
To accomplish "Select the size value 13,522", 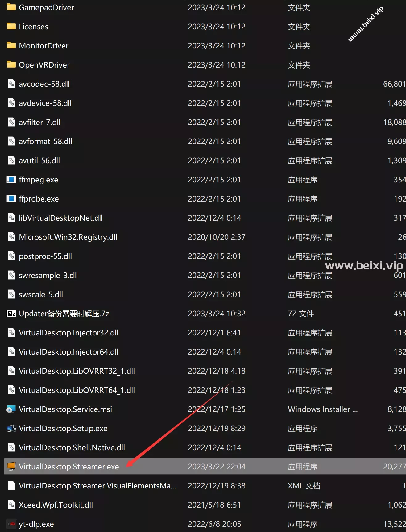I will click(394, 524).
